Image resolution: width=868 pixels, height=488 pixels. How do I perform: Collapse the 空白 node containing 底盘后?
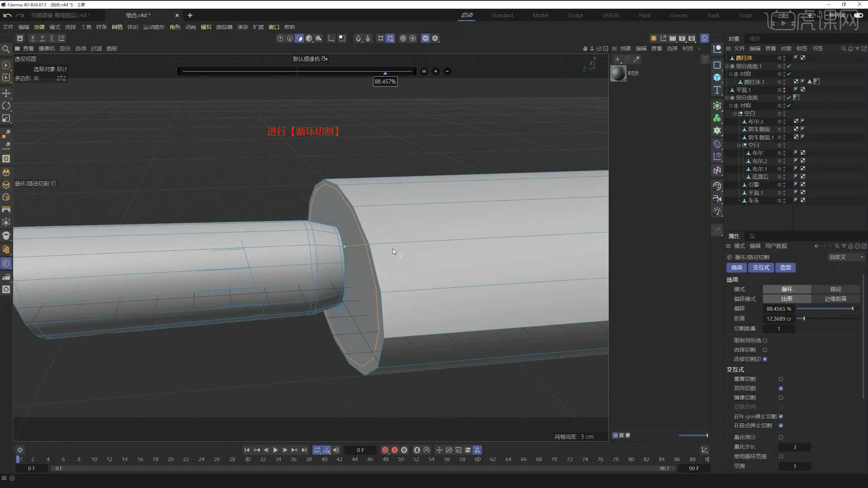[x=739, y=145]
